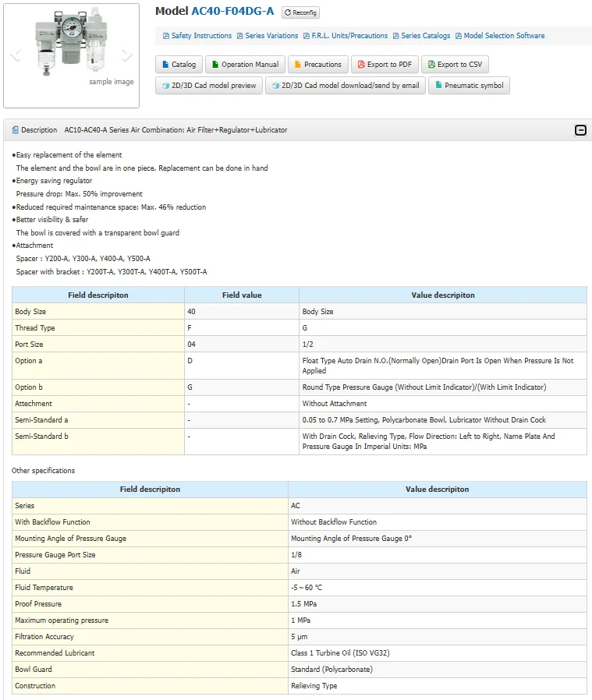Show the Pneumatic symbol
Viewport: 592px width, 700px height.
pos(469,86)
